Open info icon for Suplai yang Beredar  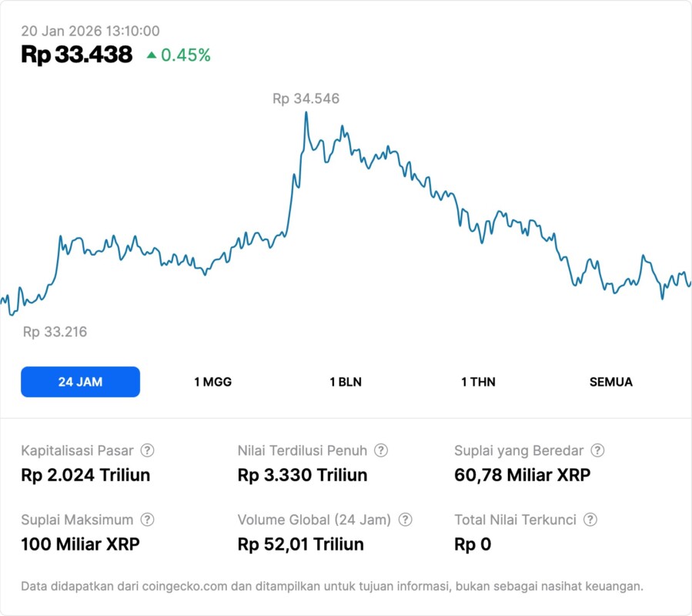click(597, 450)
